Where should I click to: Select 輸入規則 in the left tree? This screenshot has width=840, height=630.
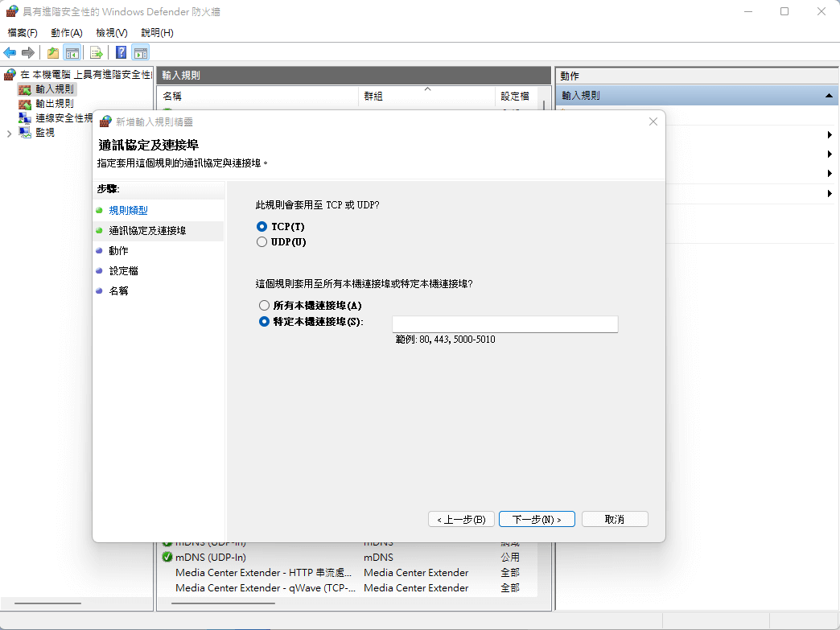tap(55, 89)
